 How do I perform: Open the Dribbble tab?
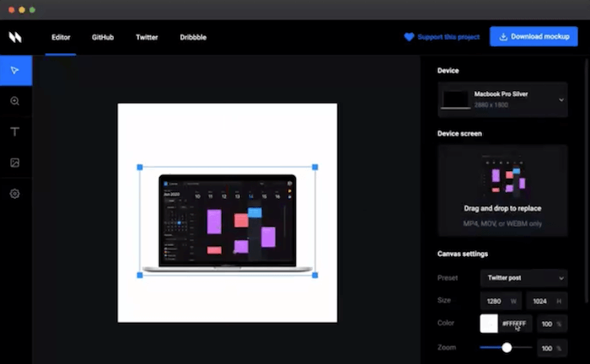tap(193, 37)
